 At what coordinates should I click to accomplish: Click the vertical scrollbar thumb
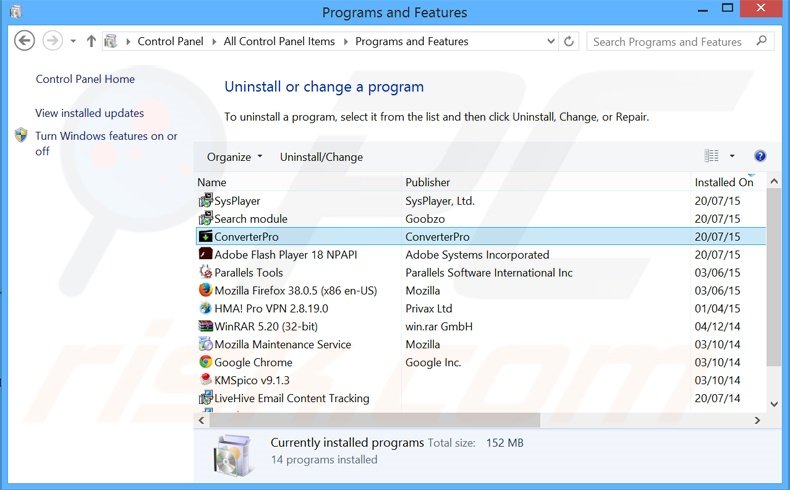(774, 277)
